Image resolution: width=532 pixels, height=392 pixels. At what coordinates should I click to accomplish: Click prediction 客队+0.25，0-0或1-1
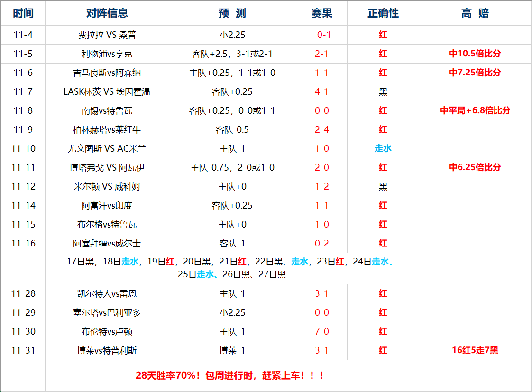pyautogui.click(x=232, y=110)
